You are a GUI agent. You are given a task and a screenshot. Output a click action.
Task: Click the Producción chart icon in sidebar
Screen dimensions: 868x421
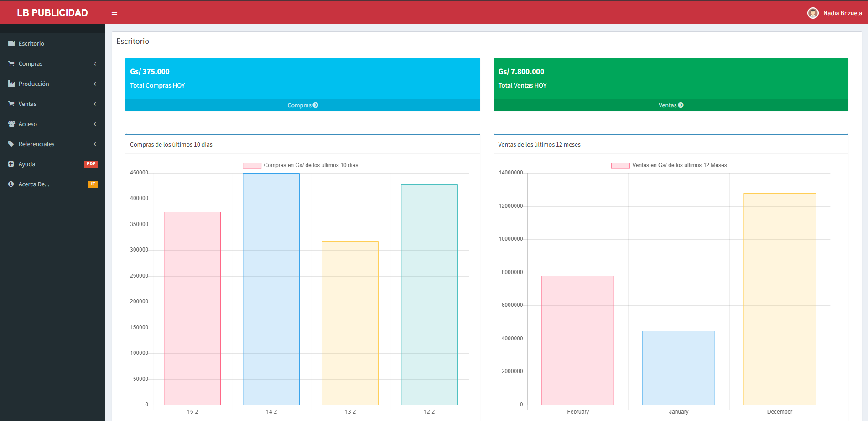click(x=11, y=84)
